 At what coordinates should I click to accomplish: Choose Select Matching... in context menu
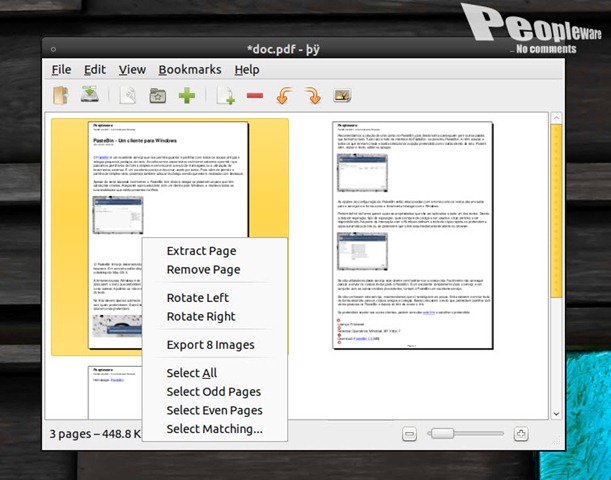(x=215, y=429)
